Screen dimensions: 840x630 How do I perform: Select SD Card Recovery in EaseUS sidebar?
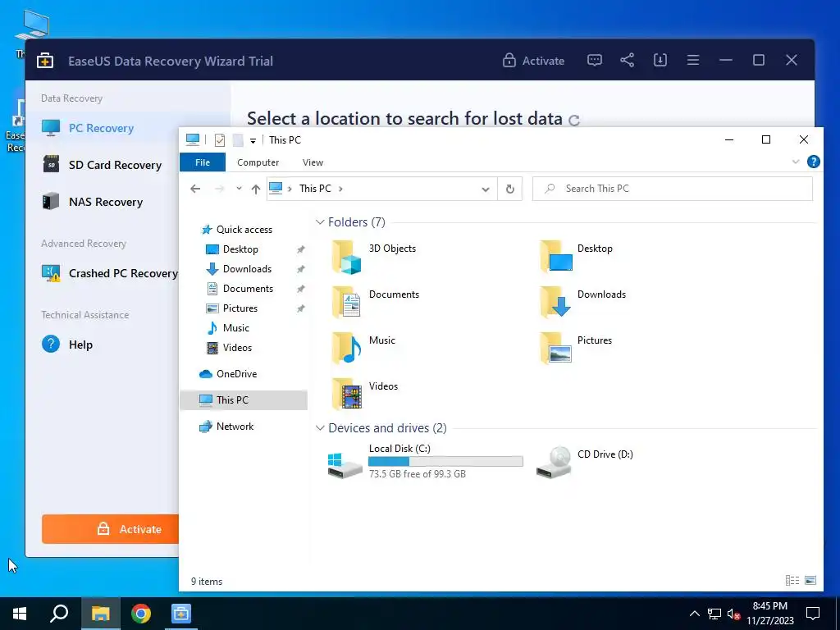102,165
